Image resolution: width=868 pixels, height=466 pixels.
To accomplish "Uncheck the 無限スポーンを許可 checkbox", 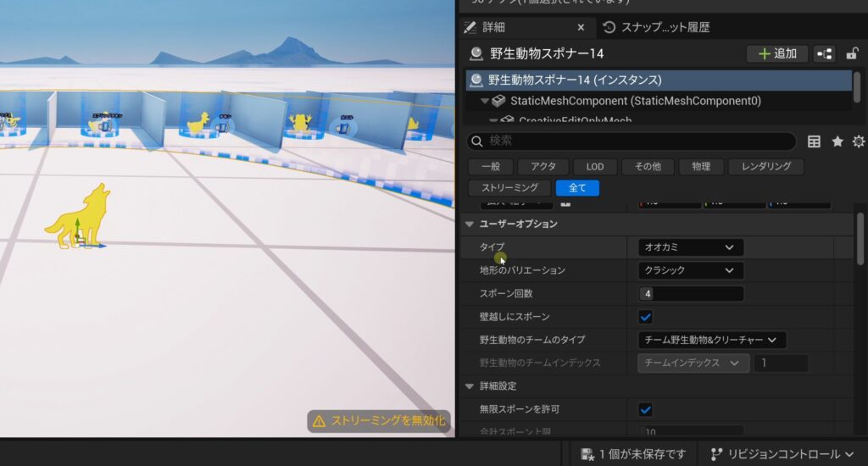I will (645, 409).
